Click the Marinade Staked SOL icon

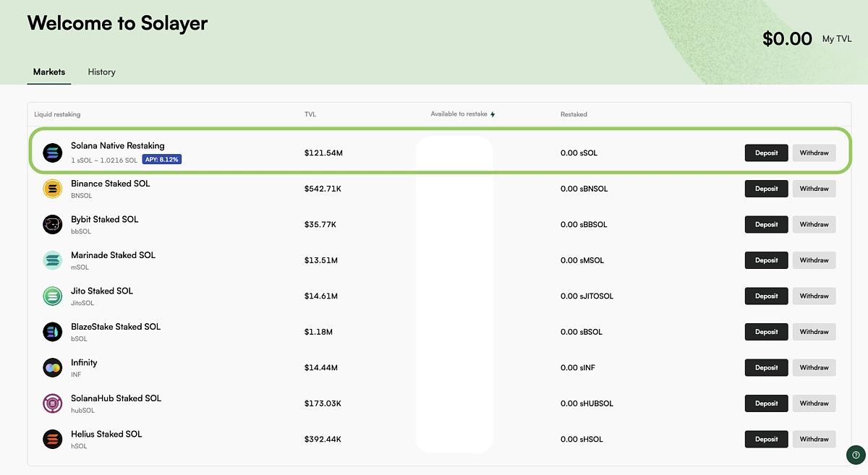53,260
